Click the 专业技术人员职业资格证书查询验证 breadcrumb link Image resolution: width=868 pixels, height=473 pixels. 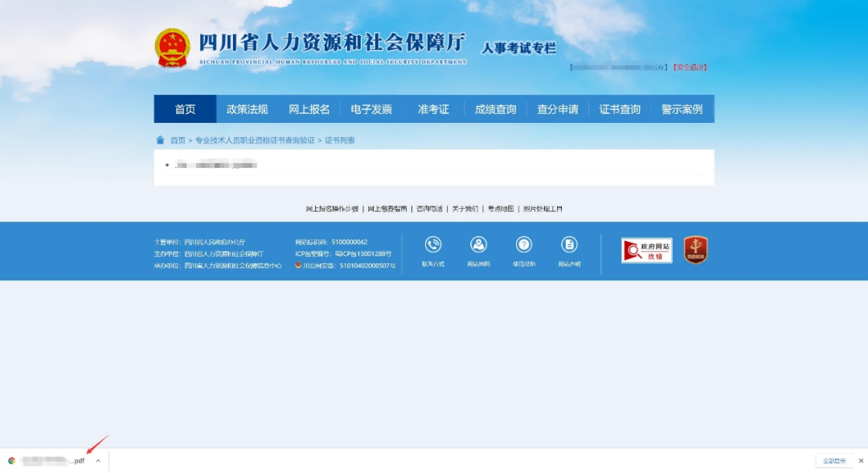point(255,141)
